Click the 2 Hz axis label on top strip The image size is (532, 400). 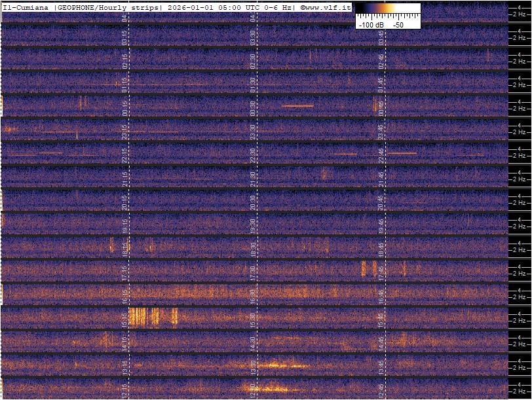coord(520,14)
